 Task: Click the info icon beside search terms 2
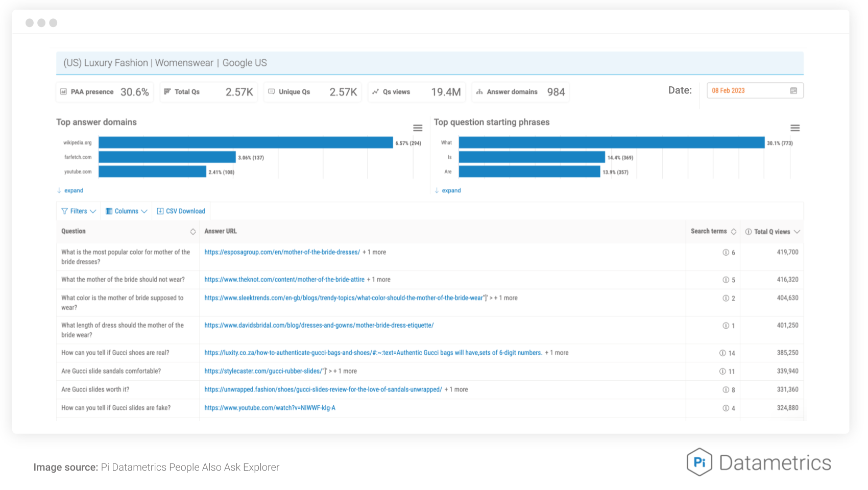(x=726, y=298)
